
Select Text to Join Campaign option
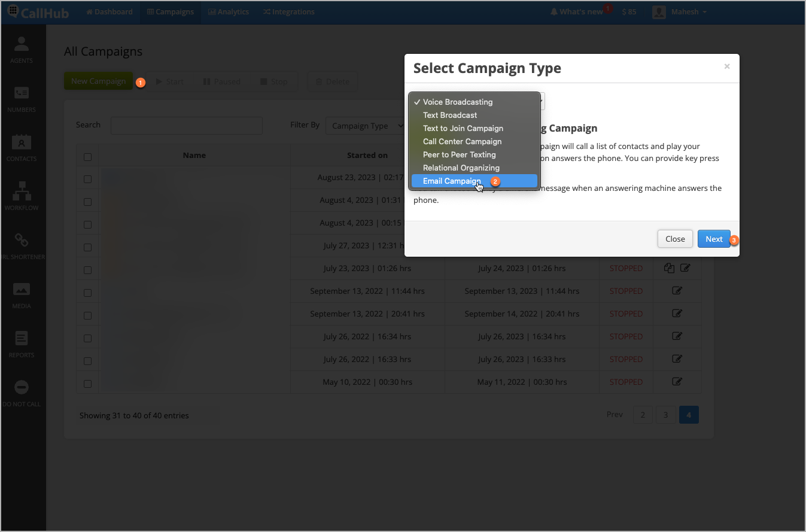[x=475, y=128]
